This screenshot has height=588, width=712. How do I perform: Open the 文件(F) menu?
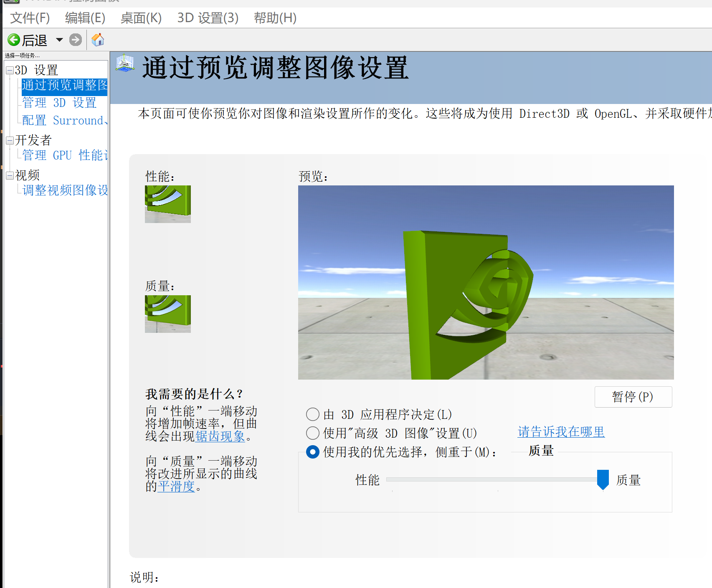30,18
